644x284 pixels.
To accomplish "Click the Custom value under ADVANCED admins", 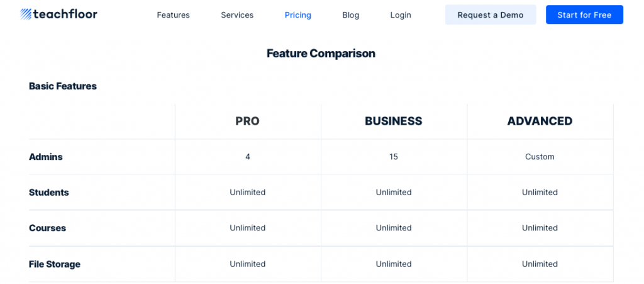I will point(540,157).
